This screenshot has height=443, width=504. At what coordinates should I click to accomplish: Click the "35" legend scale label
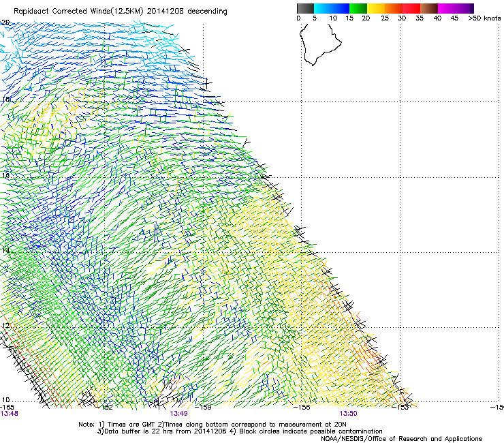(x=420, y=18)
